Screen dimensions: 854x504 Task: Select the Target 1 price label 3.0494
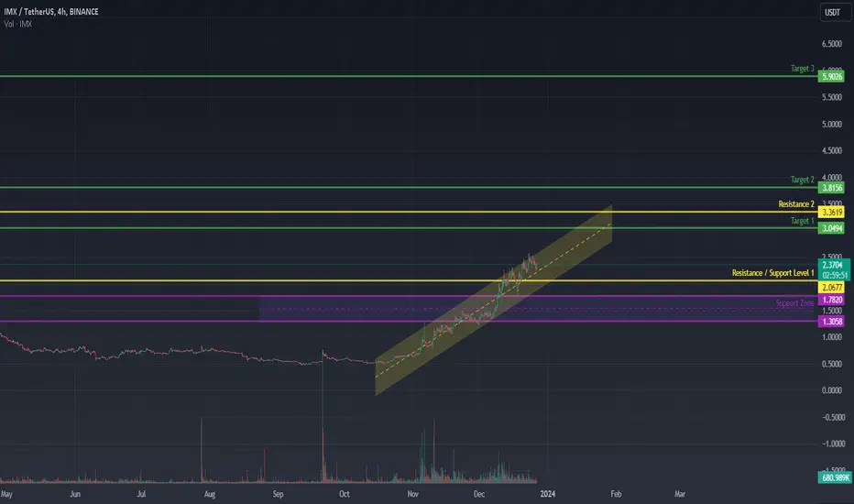tap(832, 228)
